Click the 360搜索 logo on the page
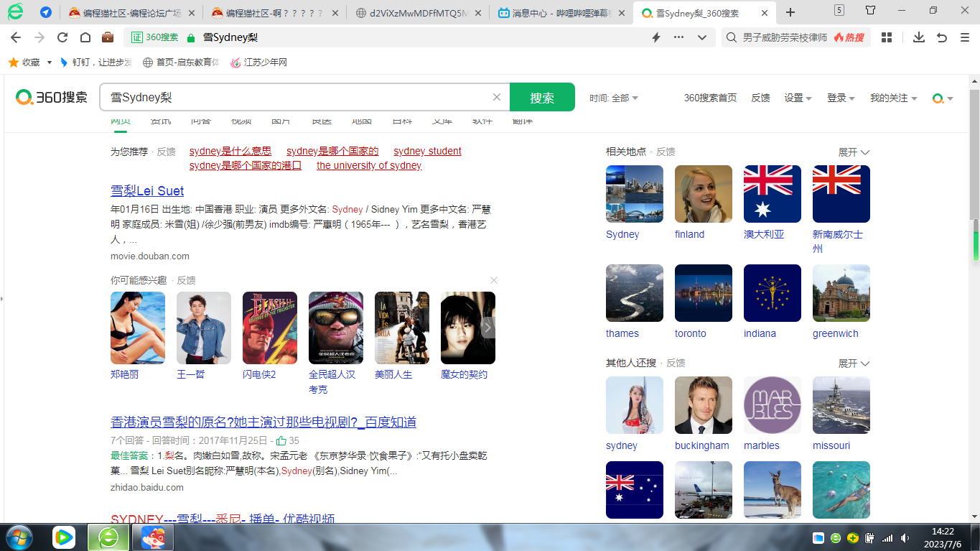980x551 pixels. [52, 97]
